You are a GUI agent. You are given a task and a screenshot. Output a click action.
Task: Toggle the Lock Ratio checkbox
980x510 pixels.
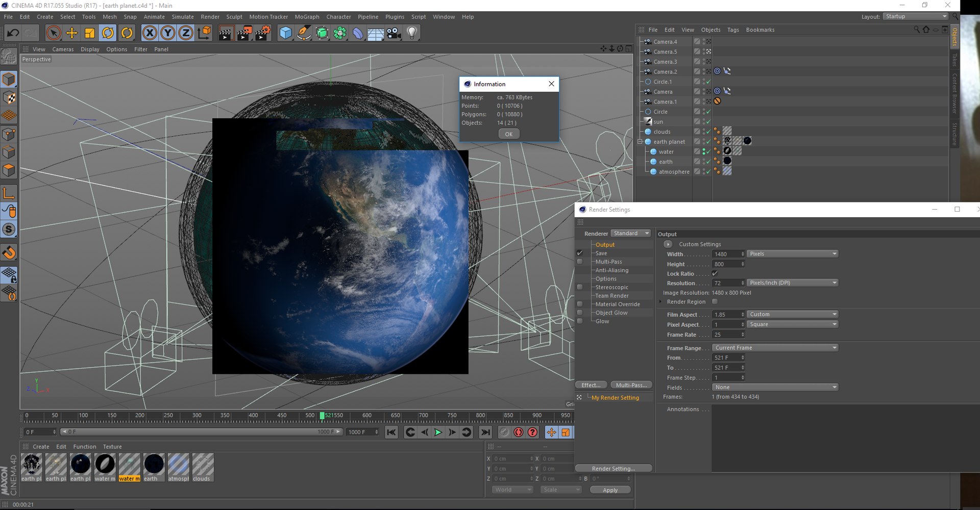pos(715,273)
